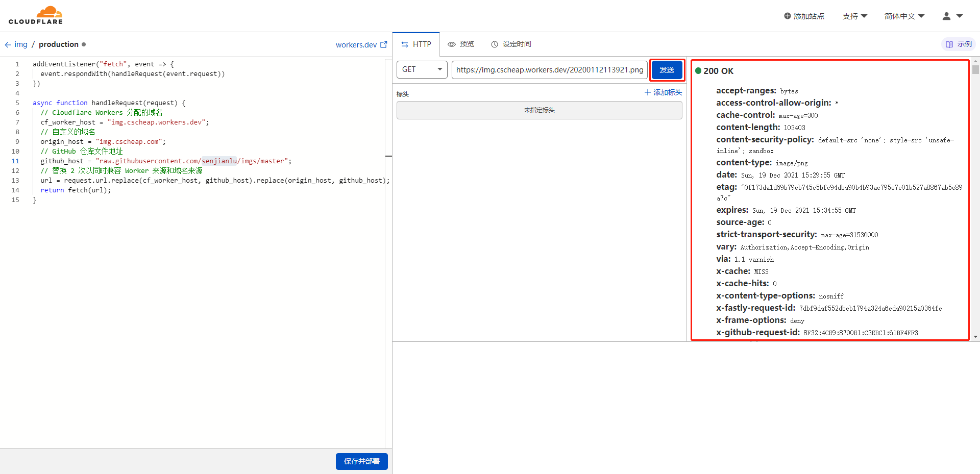
Task: Click the etag header label
Action: [726, 187]
